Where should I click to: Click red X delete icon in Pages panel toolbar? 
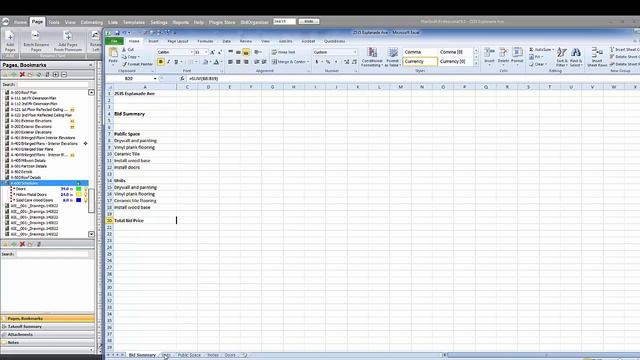22,75
